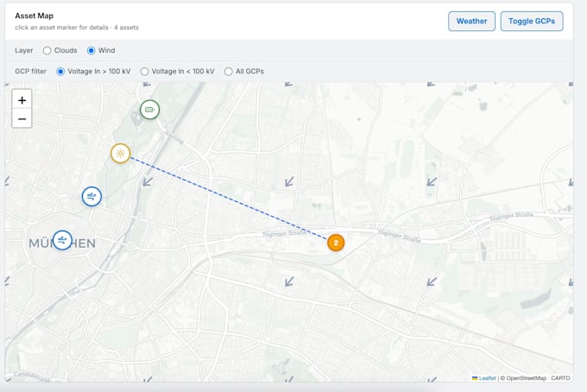
Task: Zoom out the map with minus button
Action: click(22, 118)
